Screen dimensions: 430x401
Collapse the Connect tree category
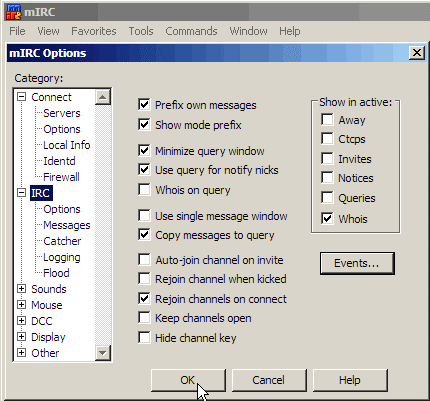(22, 97)
